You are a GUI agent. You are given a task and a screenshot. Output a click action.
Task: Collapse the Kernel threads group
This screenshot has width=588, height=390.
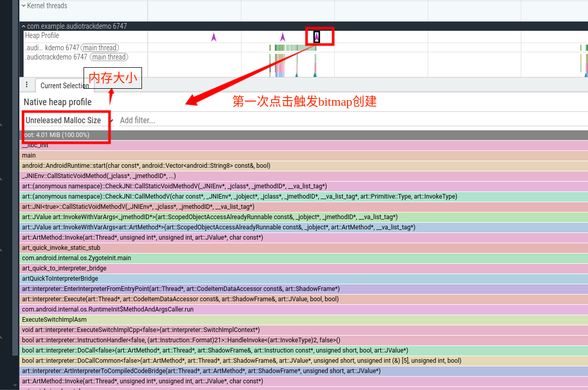24,6
